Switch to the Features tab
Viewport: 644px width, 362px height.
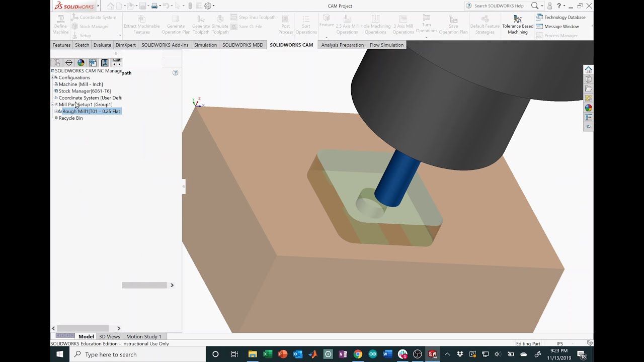click(61, 45)
